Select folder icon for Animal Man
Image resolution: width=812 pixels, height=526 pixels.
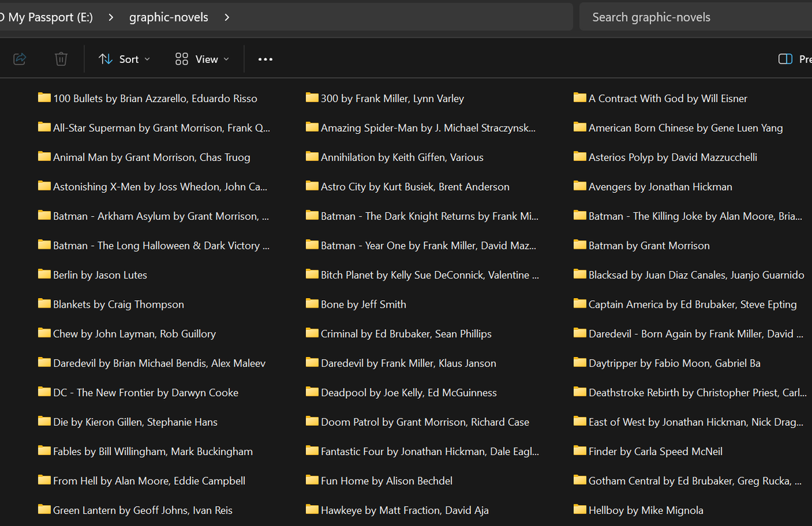coord(45,157)
